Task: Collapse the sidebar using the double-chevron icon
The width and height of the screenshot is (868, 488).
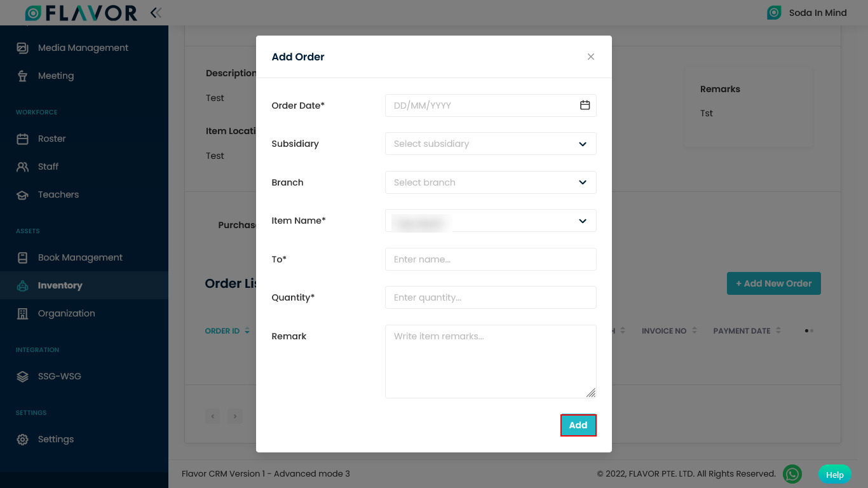Action: pyautogui.click(x=156, y=12)
